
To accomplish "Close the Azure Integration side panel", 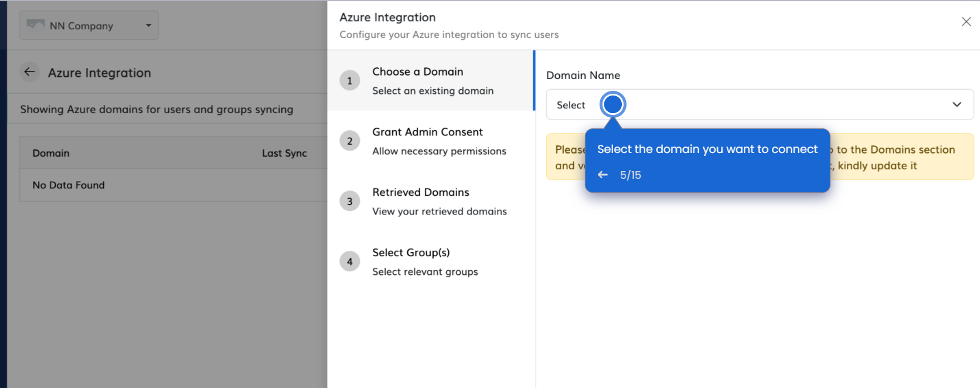I will point(966,22).
